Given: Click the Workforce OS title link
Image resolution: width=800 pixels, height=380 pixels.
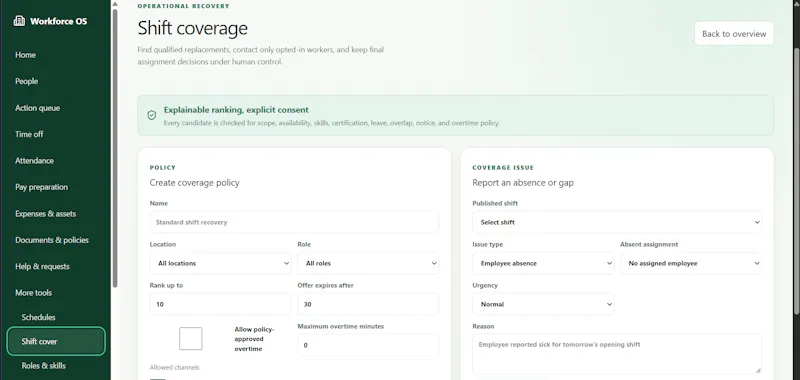Looking at the screenshot, I should point(59,21).
